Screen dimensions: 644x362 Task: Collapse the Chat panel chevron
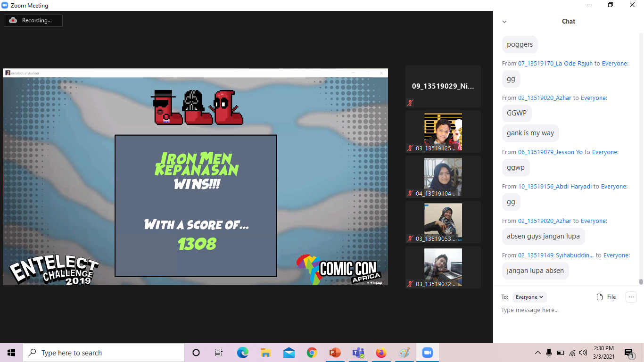click(504, 22)
